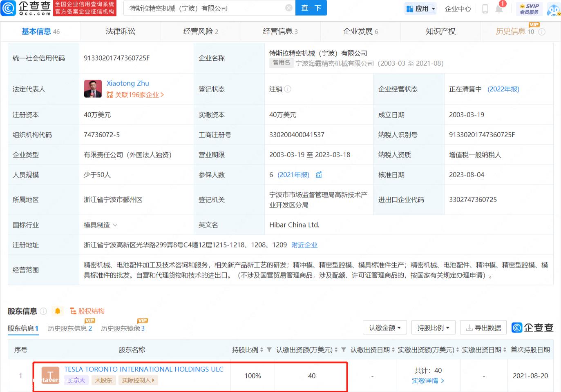Expand the 模具制造 industry dropdown
The width and height of the screenshot is (561, 392).
coord(115,225)
